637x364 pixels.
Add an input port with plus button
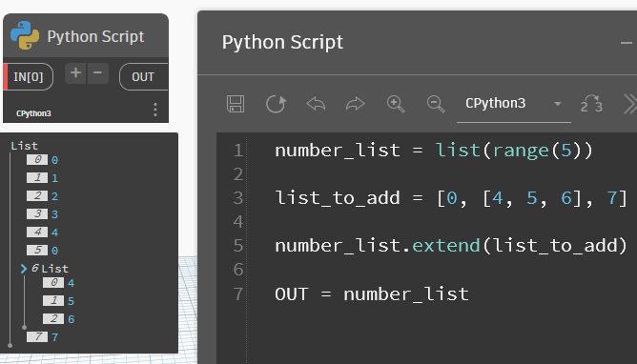[x=75, y=73]
